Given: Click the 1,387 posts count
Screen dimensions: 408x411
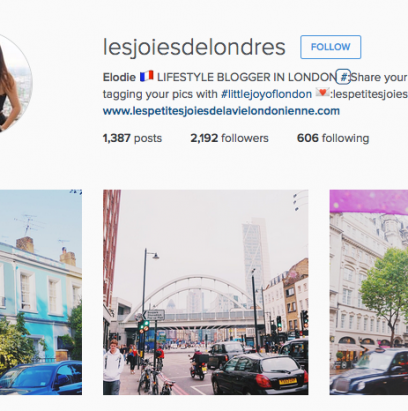Looking at the screenshot, I should 132,138.
